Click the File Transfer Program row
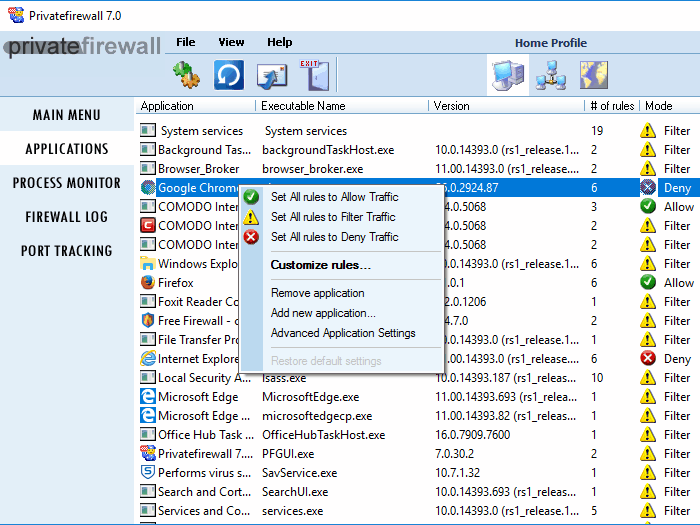700x525 pixels. click(418, 340)
